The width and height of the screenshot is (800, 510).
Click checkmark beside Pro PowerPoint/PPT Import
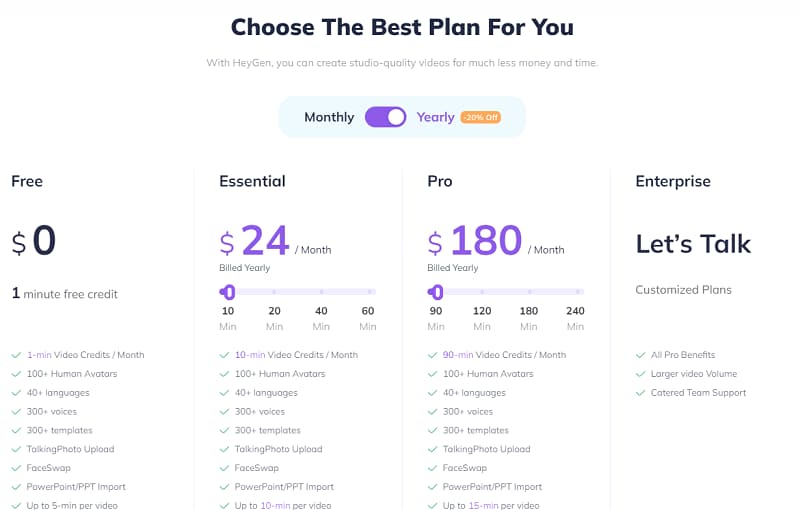point(432,487)
